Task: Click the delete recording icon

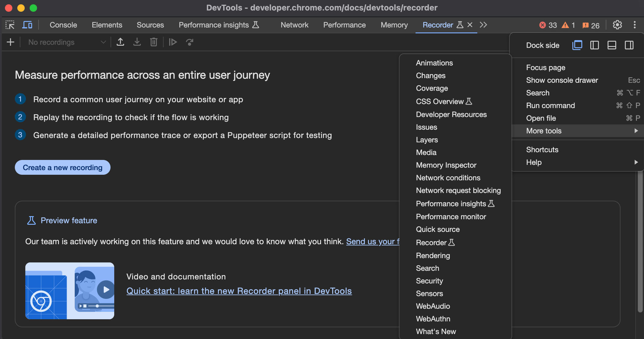Action: coord(153,42)
